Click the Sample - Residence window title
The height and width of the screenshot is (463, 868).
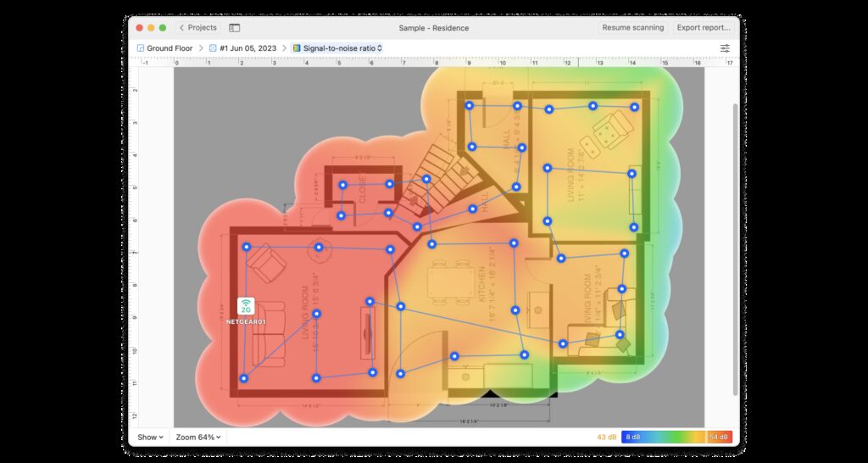pyautogui.click(x=433, y=28)
